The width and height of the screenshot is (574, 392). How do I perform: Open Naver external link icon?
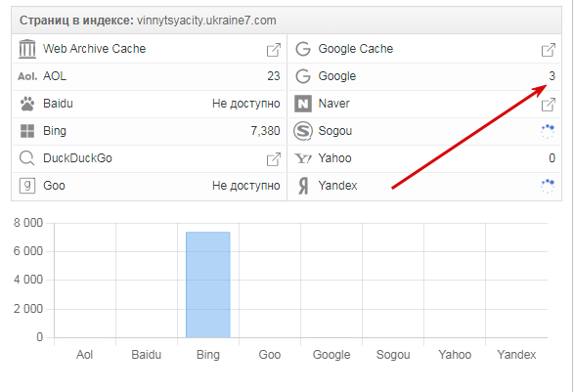(x=549, y=105)
